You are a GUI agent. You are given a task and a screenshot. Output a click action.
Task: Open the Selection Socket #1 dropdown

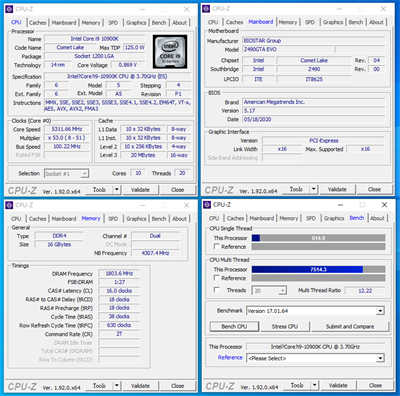pyautogui.click(x=66, y=173)
